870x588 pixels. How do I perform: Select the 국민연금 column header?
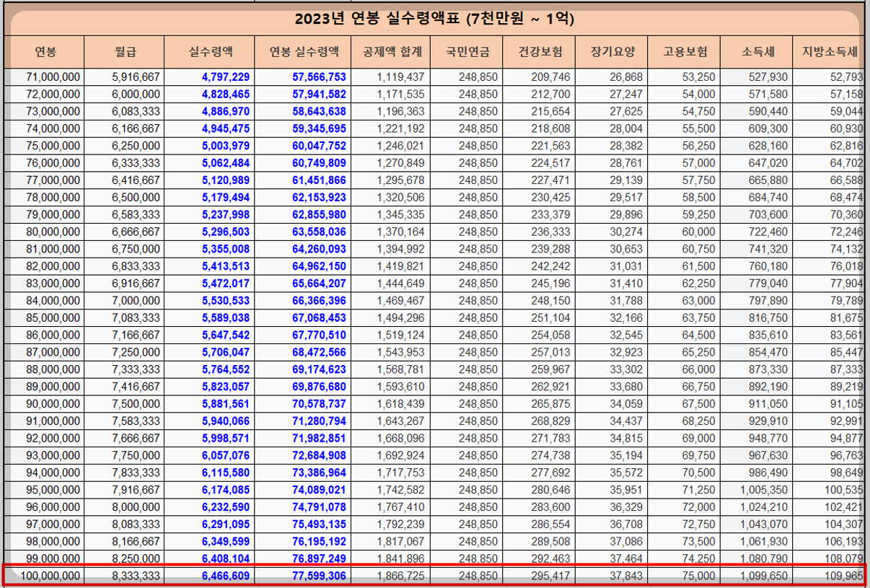click(x=466, y=52)
